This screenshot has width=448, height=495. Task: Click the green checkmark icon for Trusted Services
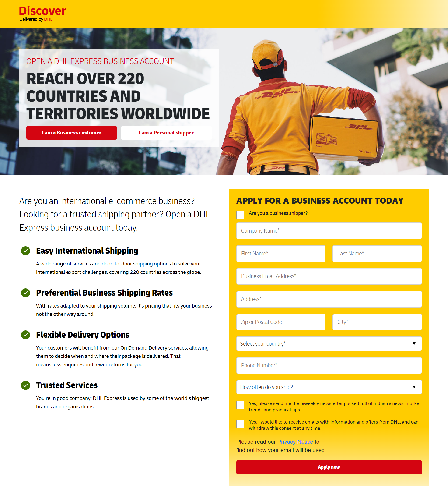coord(26,385)
